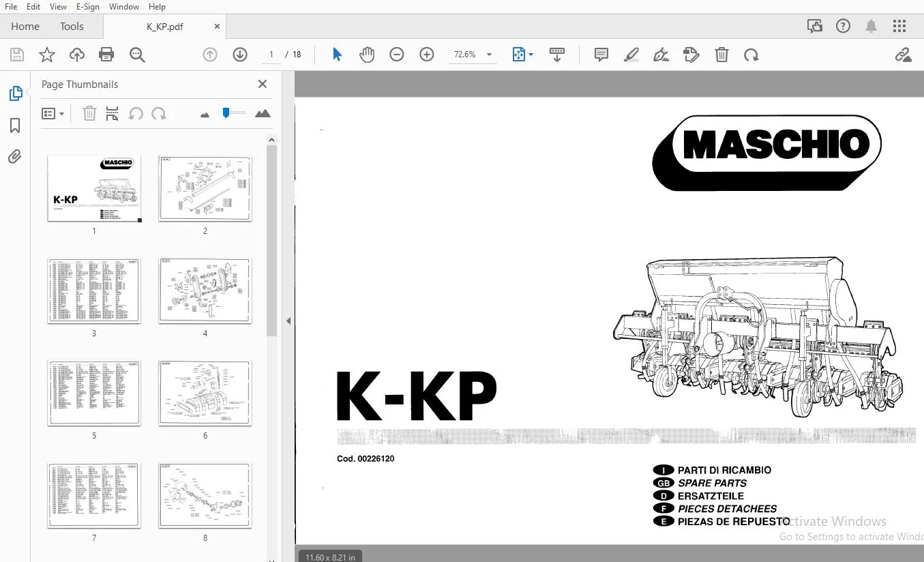The image size is (924, 562).
Task: Open the View menu
Action: coord(58,7)
